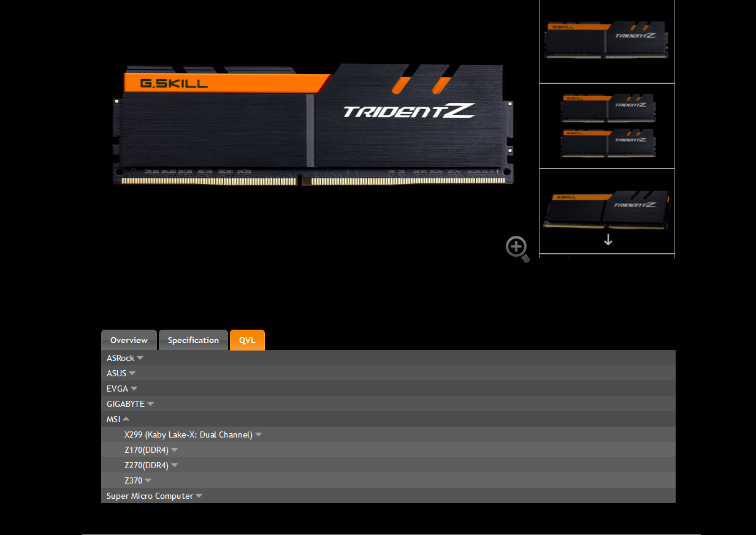Expand the GIGABYTE QVL list
Screen dimensions: 756x535
[388, 404]
